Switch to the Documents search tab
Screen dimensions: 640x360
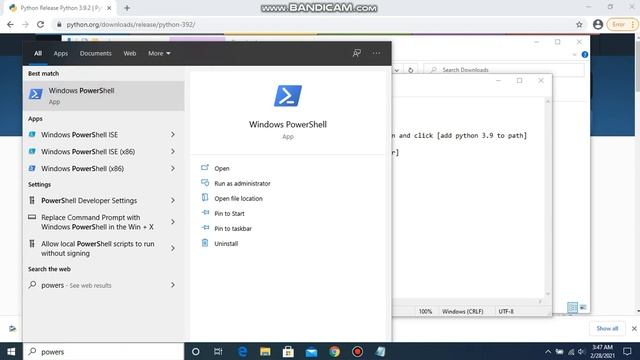tap(96, 53)
